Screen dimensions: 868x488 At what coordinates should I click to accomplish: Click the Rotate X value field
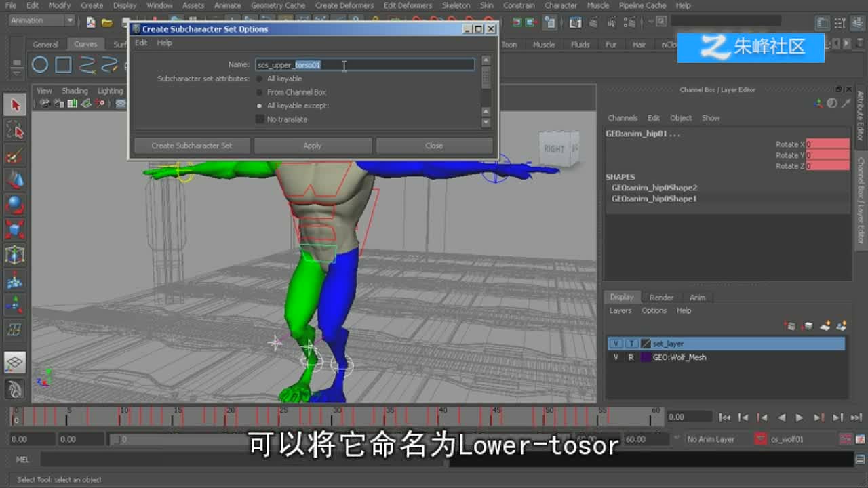(827, 144)
